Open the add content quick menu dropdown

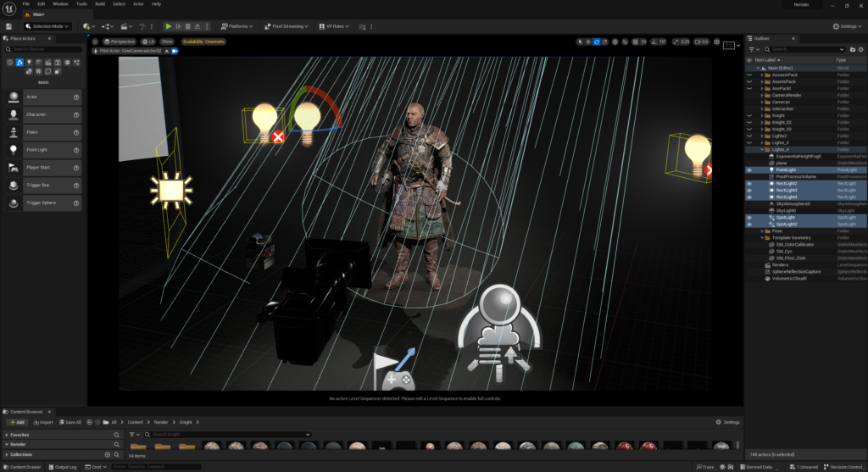point(88,26)
